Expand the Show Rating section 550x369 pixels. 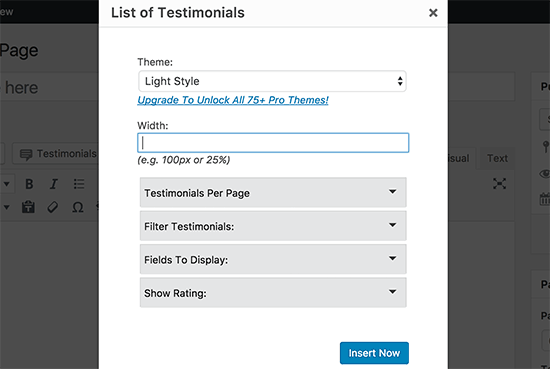pyautogui.click(x=273, y=293)
